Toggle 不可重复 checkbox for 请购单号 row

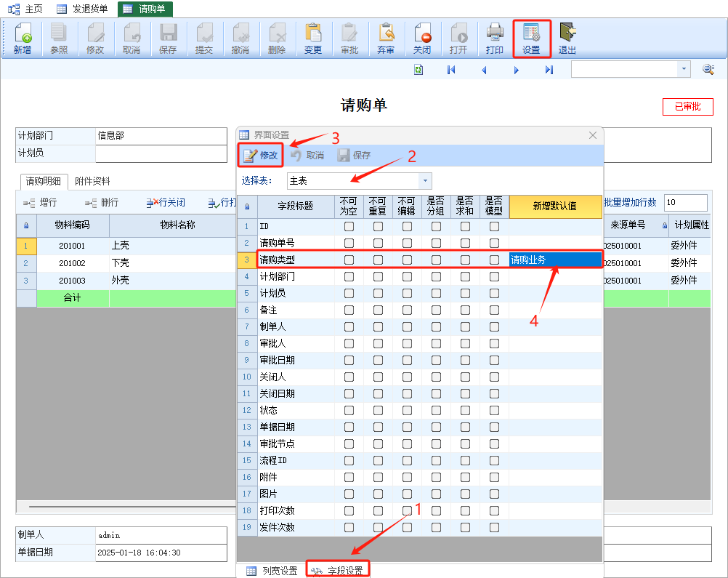pyautogui.click(x=378, y=243)
